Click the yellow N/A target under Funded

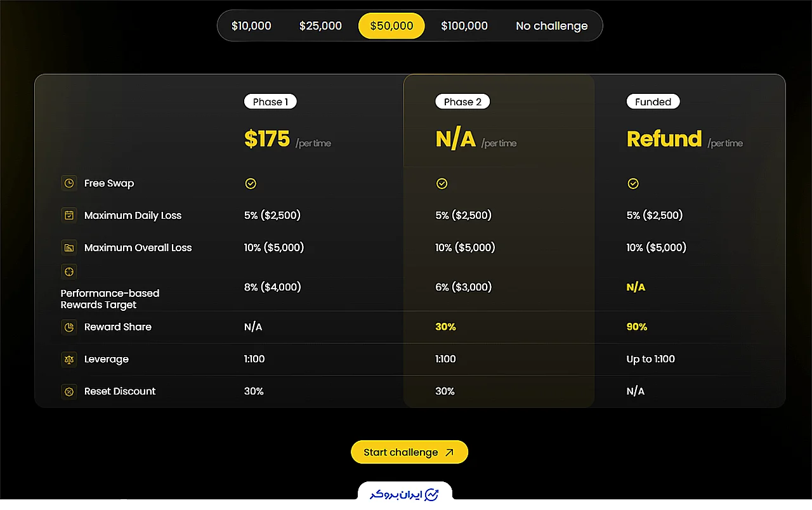636,287
